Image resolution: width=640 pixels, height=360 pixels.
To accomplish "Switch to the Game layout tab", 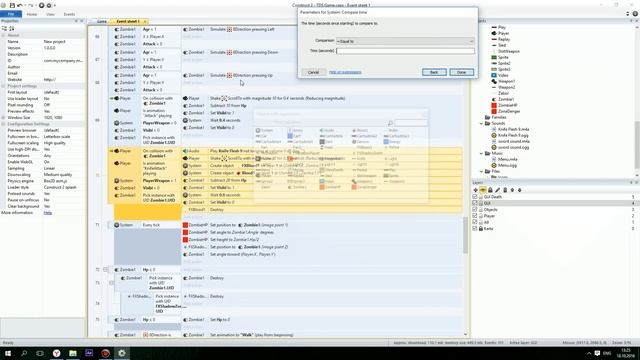I will click(101, 21).
